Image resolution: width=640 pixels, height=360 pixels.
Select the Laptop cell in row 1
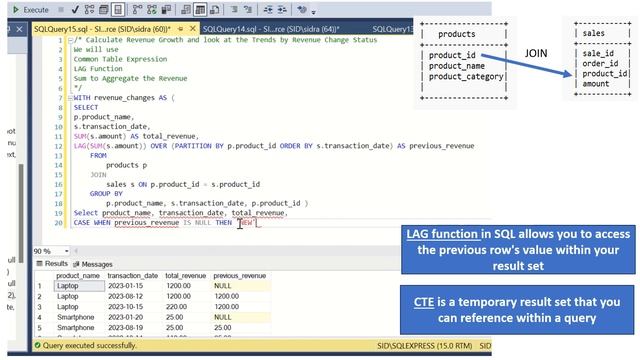[x=79, y=286]
